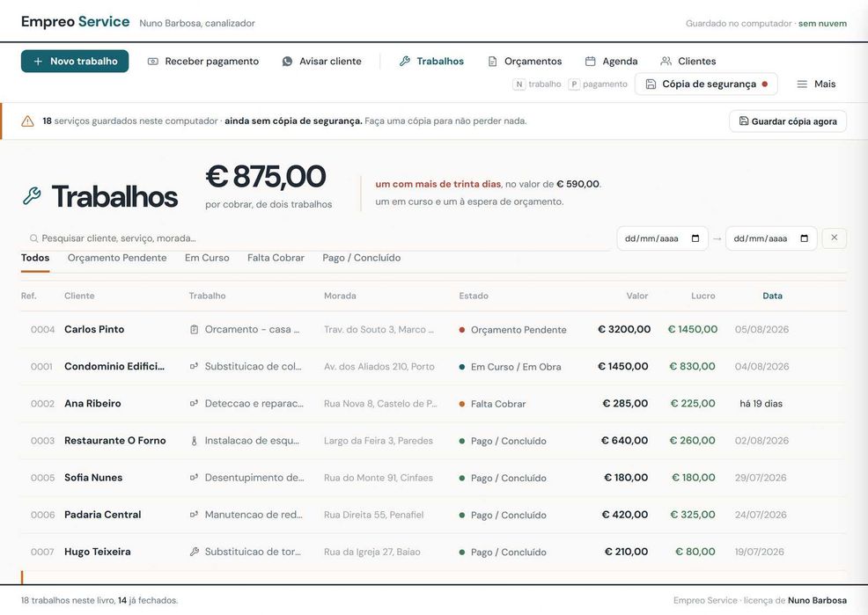This screenshot has width=868, height=615.
Task: Click the pipe icon beside Desentupimento de...
Action: tap(194, 478)
